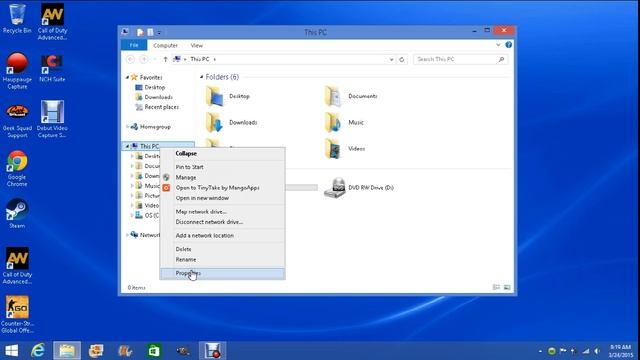Open the Debut Video Capture icon
This screenshot has width=640, height=360.
pos(52,119)
